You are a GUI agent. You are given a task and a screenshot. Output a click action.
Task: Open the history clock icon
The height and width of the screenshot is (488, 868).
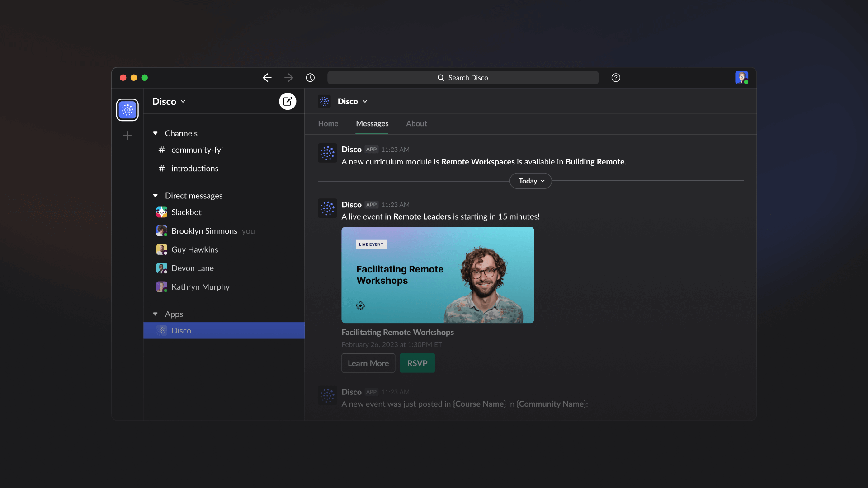click(x=310, y=78)
